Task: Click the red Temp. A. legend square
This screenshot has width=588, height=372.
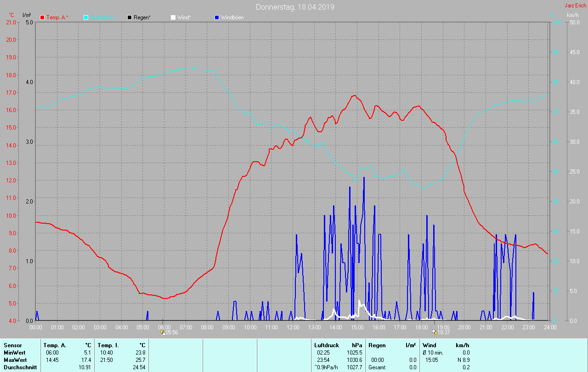Action: [x=42, y=17]
